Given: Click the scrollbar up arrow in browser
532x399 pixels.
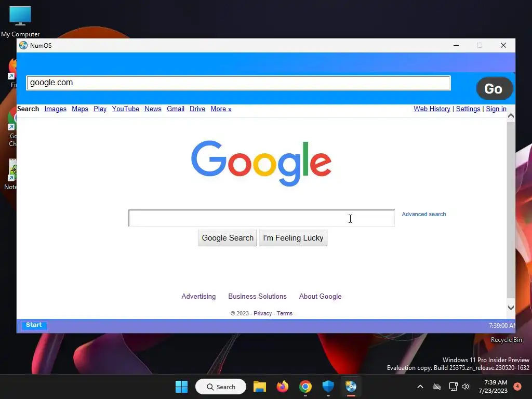Looking at the screenshot, I should 511,116.
